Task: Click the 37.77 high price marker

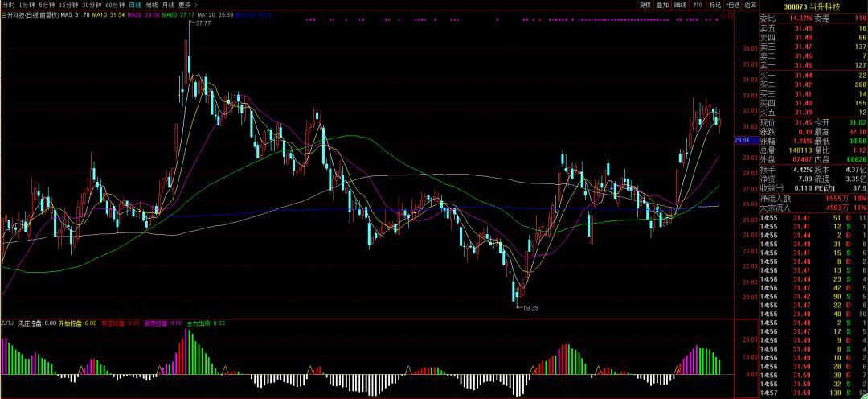Action: (203, 23)
